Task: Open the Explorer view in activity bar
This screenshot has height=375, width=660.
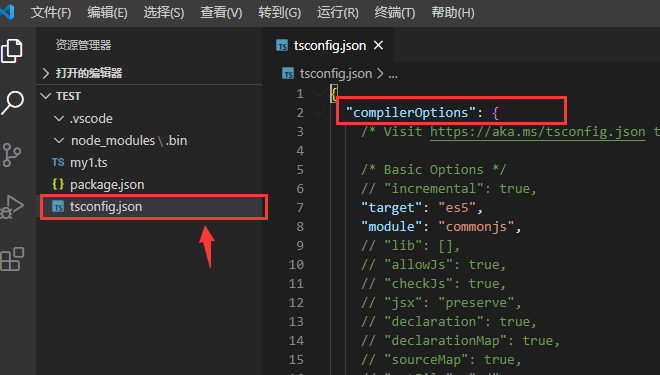Action: 12,51
